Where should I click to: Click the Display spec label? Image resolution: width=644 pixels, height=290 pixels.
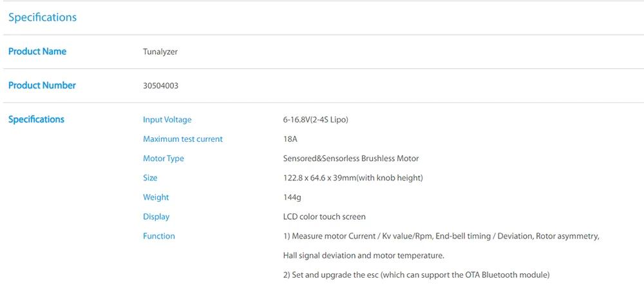(x=156, y=217)
